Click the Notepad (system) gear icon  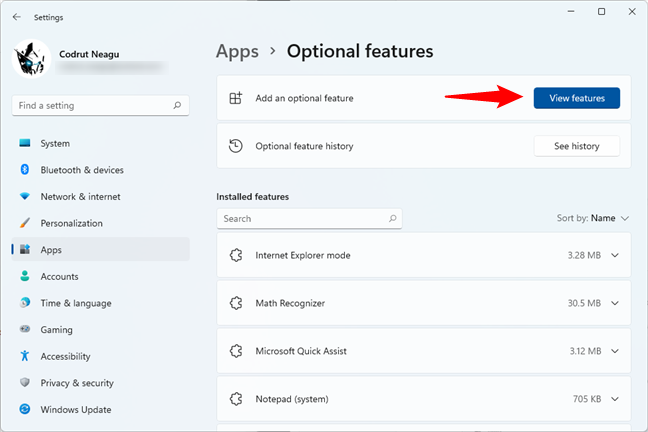[x=236, y=399]
